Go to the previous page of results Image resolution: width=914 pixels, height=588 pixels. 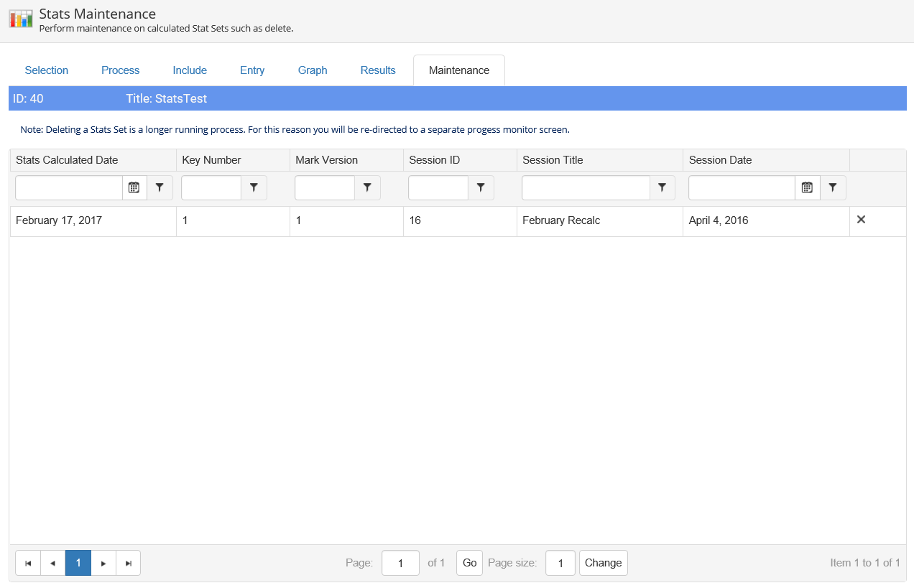point(52,563)
